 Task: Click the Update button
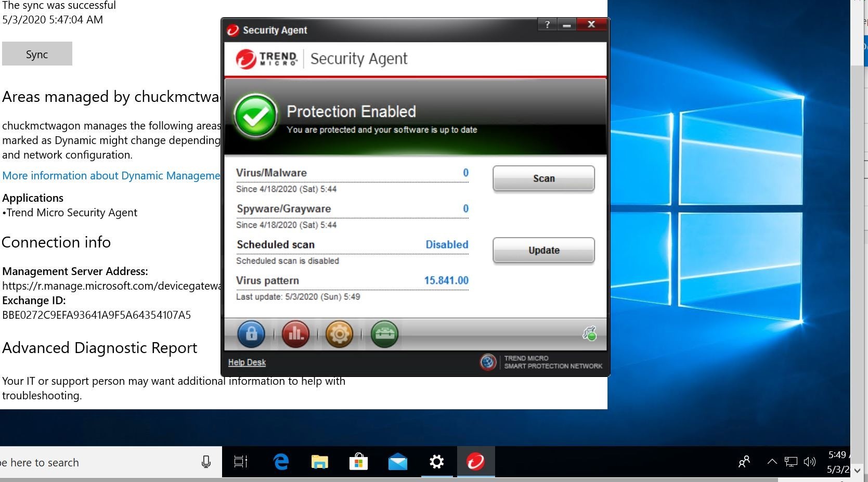[x=543, y=250]
